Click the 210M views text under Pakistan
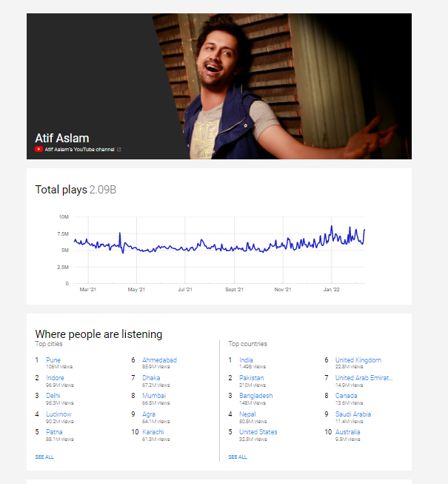 pos(253,385)
